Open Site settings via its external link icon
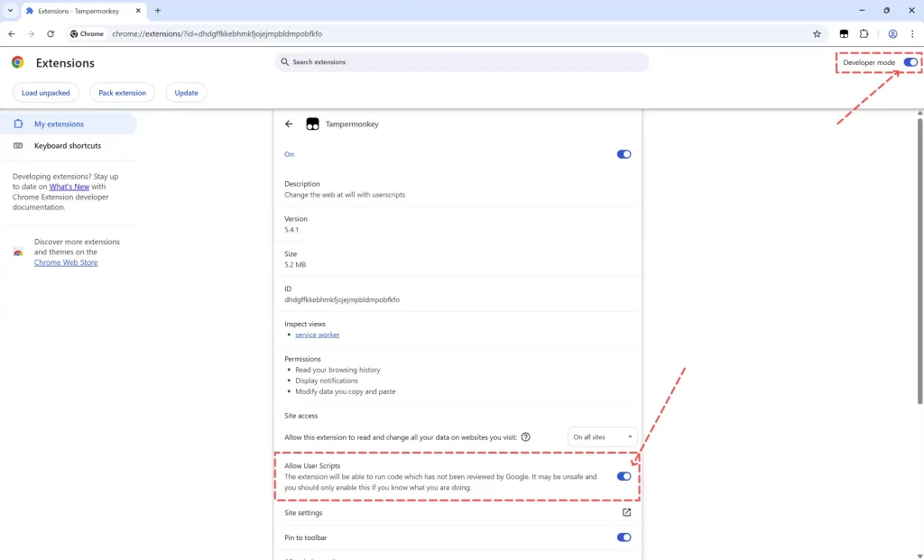 click(626, 511)
